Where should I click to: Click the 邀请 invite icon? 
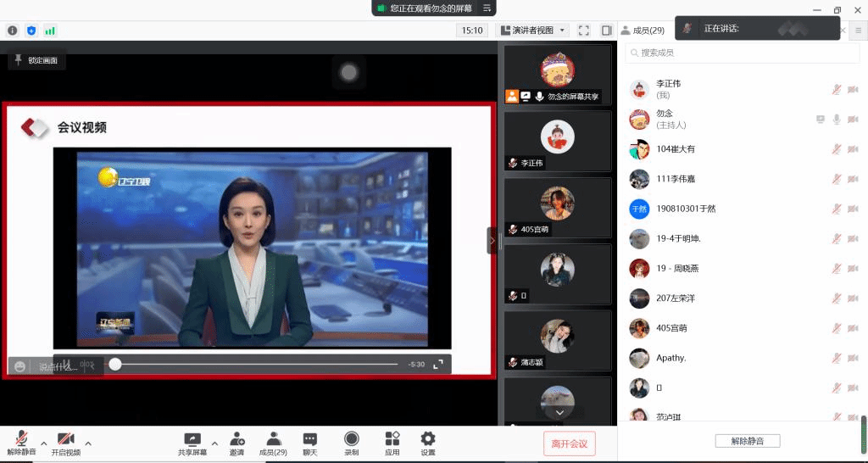(237, 443)
